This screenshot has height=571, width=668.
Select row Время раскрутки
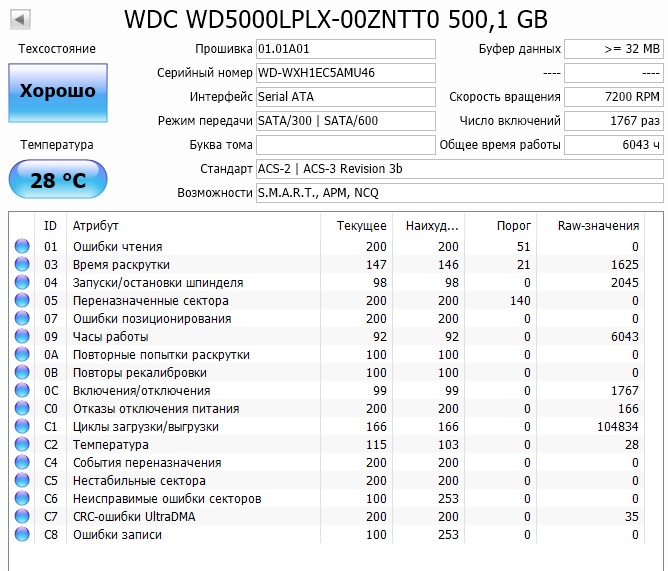[x=326, y=264]
